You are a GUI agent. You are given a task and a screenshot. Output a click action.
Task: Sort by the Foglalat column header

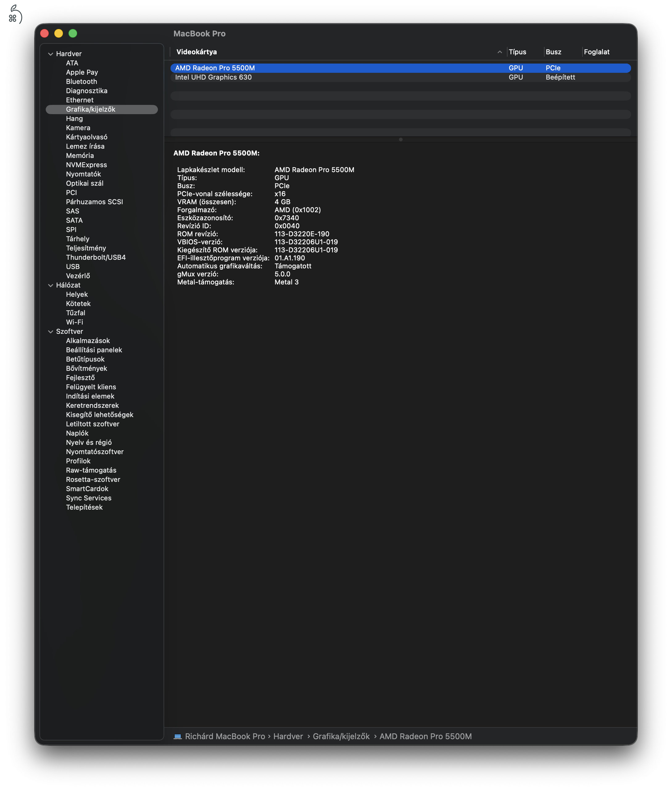pyautogui.click(x=597, y=52)
